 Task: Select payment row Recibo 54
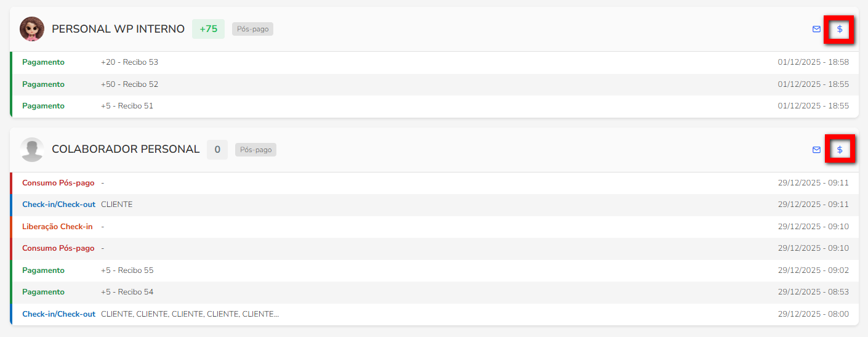coord(127,292)
